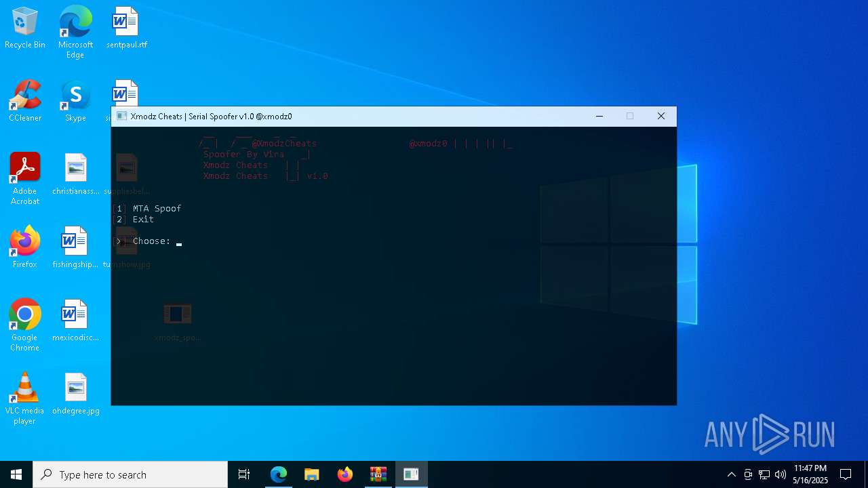868x488 pixels.
Task: Click the Windows Start button
Action: (16, 474)
